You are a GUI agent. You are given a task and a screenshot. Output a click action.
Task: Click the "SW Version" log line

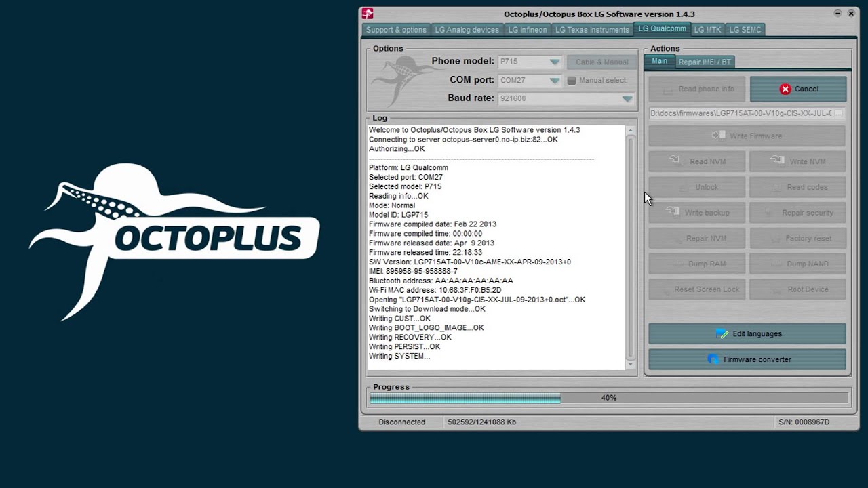(x=470, y=262)
